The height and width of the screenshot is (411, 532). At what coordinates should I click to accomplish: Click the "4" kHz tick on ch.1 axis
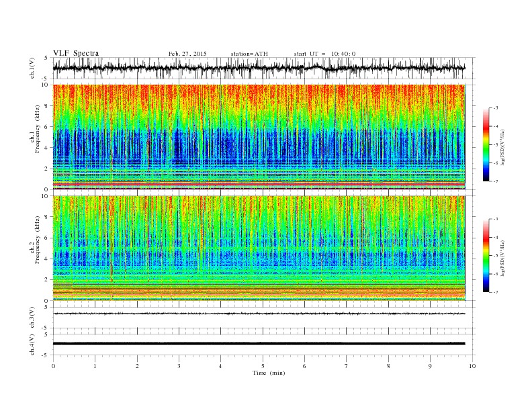point(46,148)
